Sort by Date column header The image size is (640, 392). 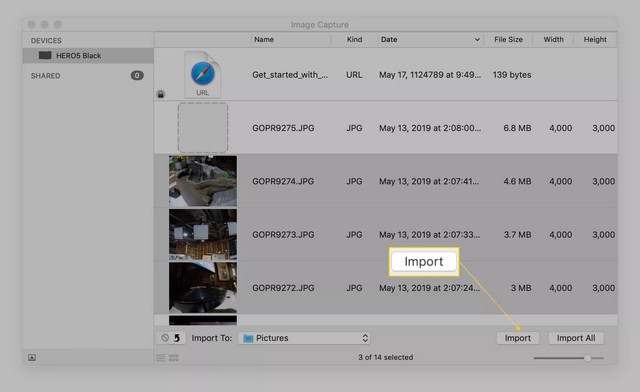[389, 40]
